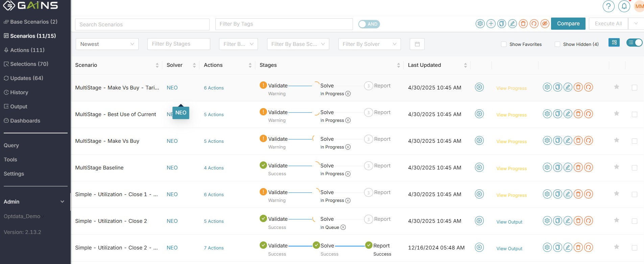This screenshot has width=644, height=264.
Task: Toggle the AND tag filter switch
Action: pos(369,24)
